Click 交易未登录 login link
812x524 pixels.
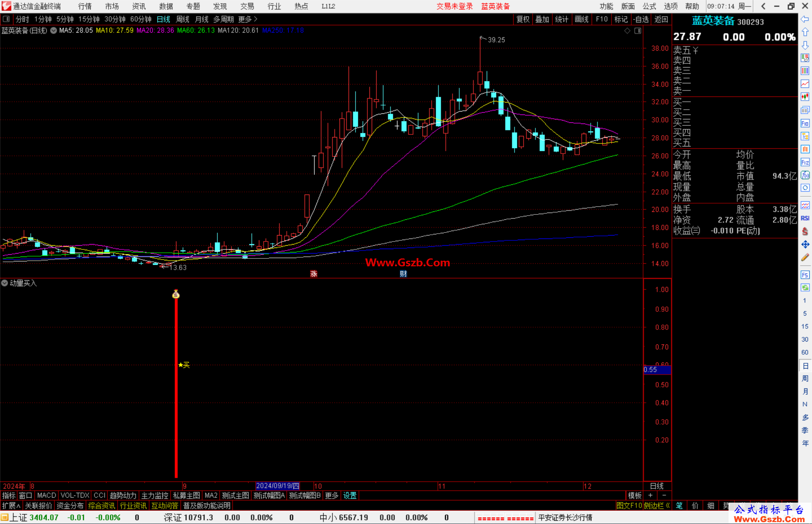coord(454,6)
